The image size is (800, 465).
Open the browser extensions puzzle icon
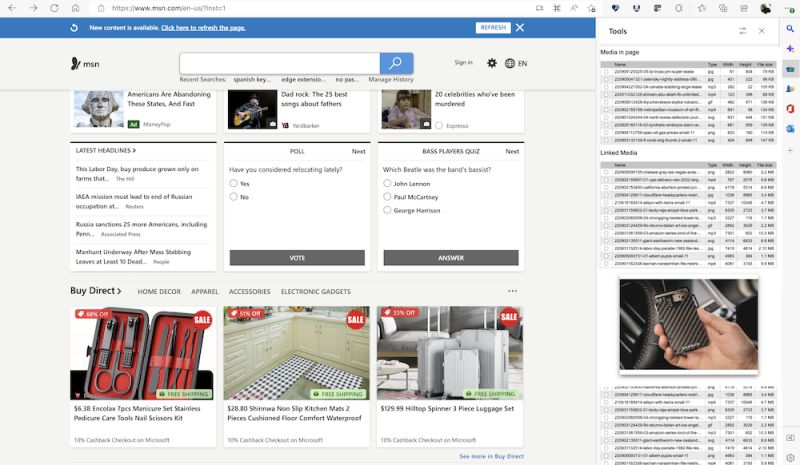point(679,8)
